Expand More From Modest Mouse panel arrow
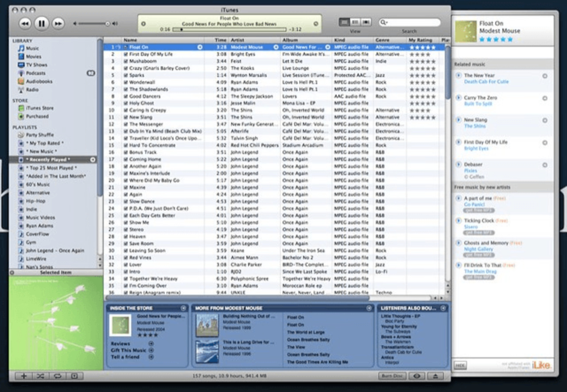 [x=369, y=308]
